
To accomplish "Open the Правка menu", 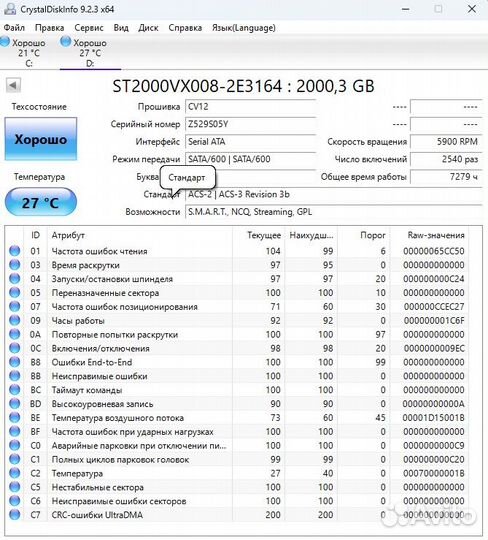I will [50, 28].
